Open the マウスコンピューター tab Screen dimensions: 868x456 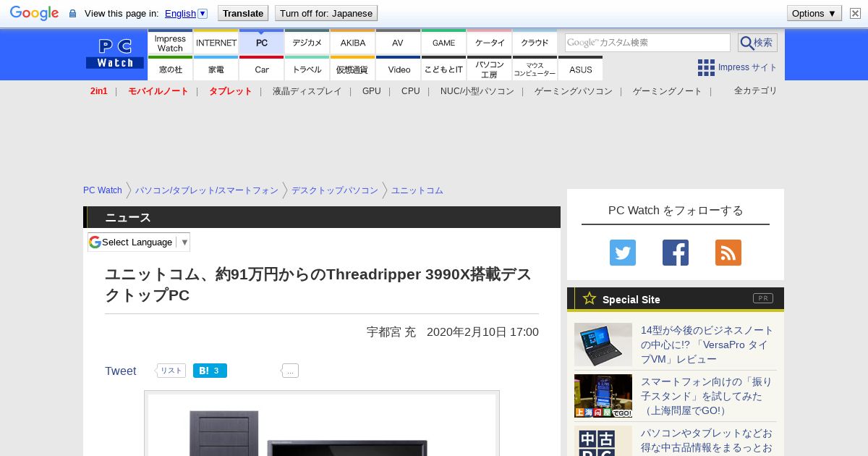[535, 69]
